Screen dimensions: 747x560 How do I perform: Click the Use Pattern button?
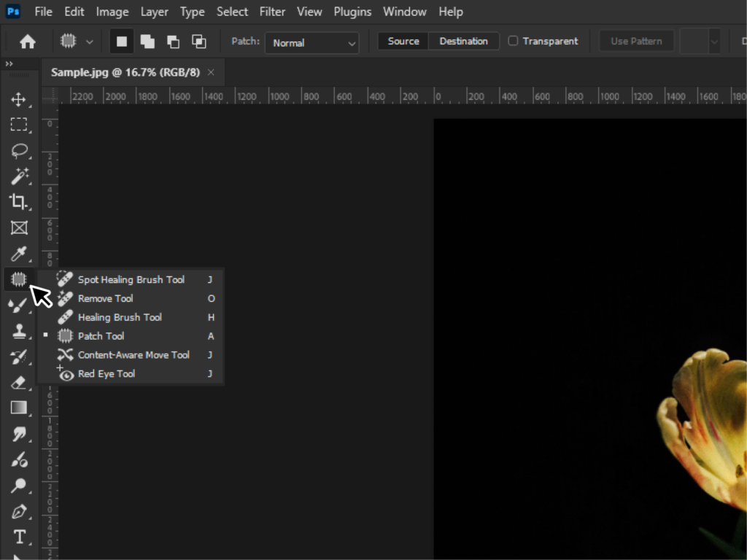636,41
